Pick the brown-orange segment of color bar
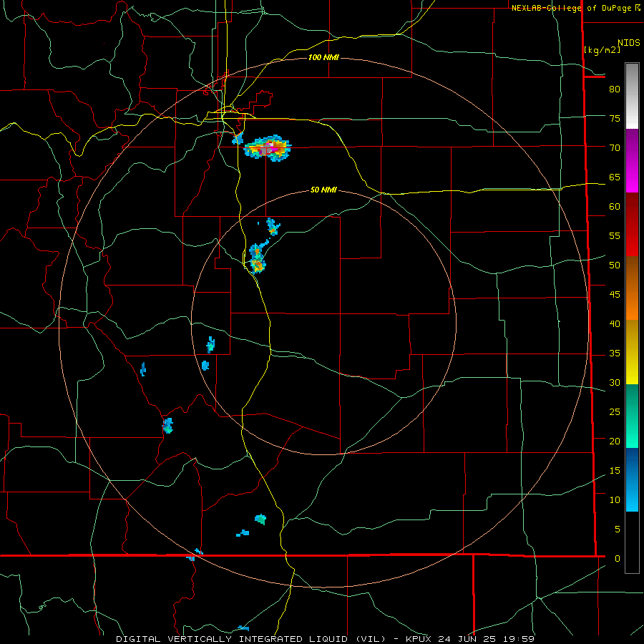Screen dimensions: 644x644 click(x=632, y=288)
